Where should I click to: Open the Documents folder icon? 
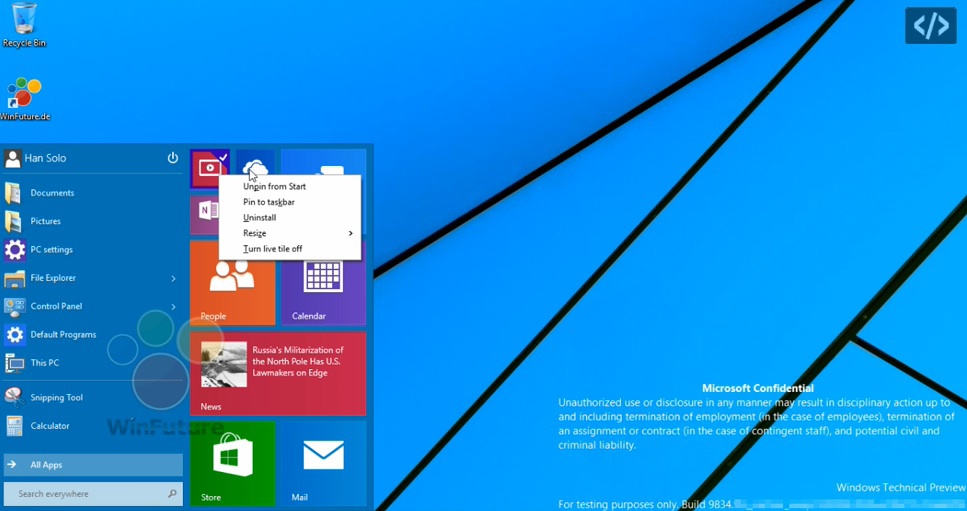click(x=13, y=193)
